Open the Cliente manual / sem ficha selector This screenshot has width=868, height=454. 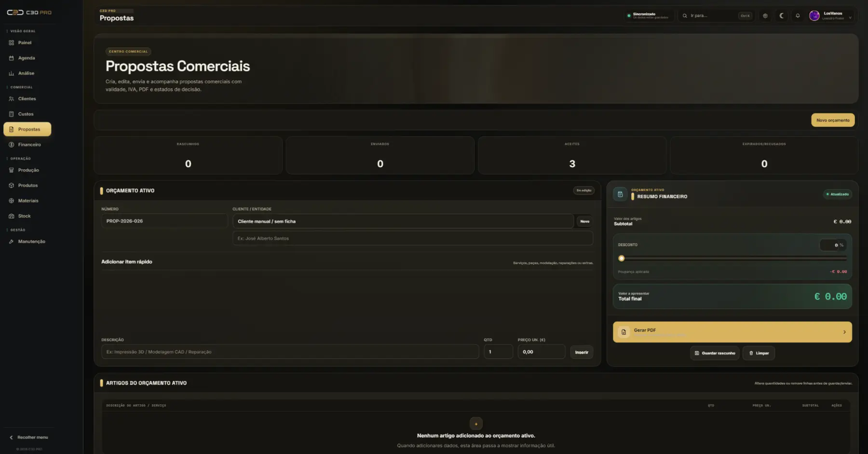[x=403, y=221]
